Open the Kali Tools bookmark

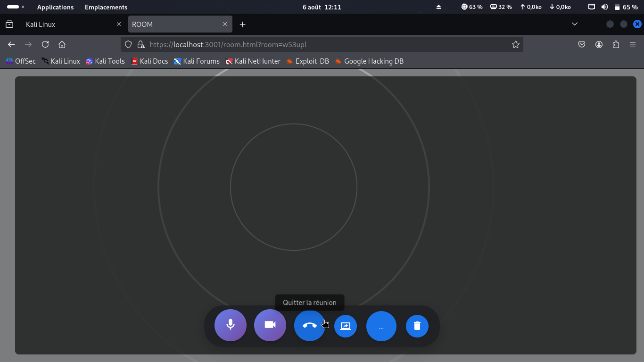pyautogui.click(x=105, y=61)
